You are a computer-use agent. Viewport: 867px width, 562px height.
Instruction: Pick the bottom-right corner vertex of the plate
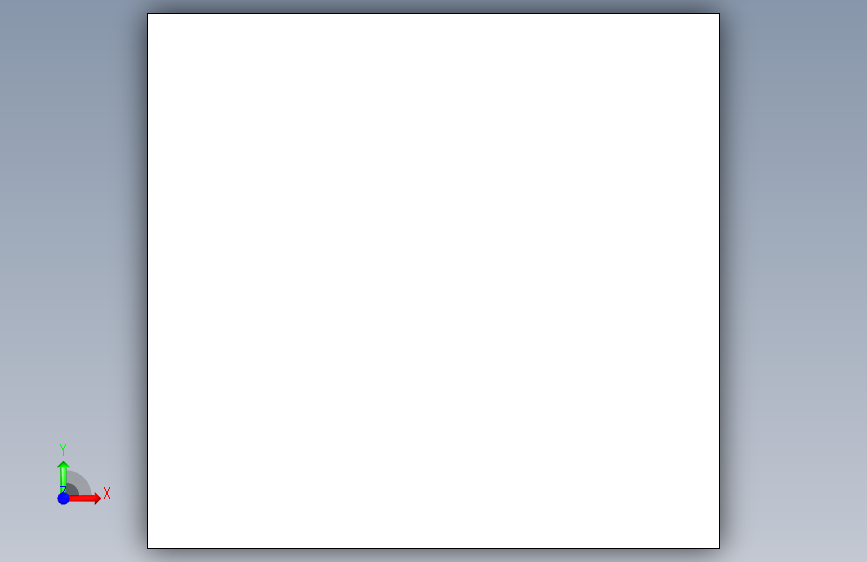tap(719, 548)
